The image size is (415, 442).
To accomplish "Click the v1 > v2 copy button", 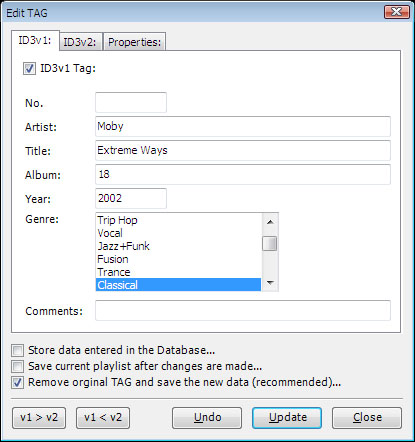I will tap(39, 418).
